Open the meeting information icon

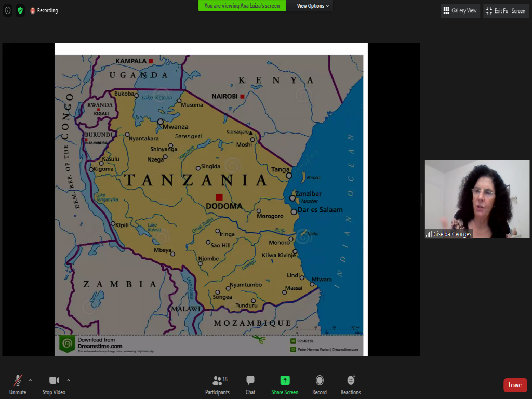(8, 10)
